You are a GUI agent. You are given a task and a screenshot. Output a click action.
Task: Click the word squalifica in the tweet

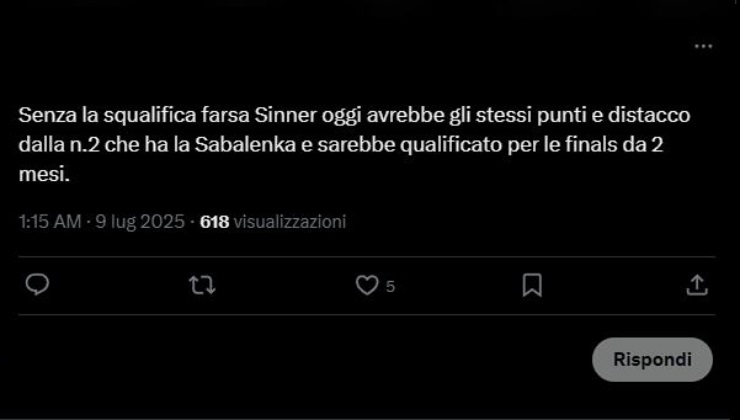tap(149, 117)
